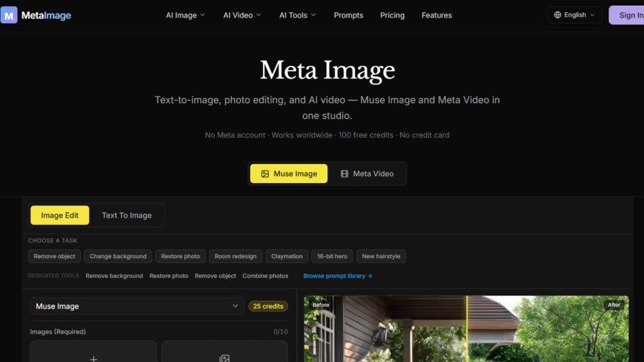
Task: Choose the Room redesign task chip
Action: point(235,256)
